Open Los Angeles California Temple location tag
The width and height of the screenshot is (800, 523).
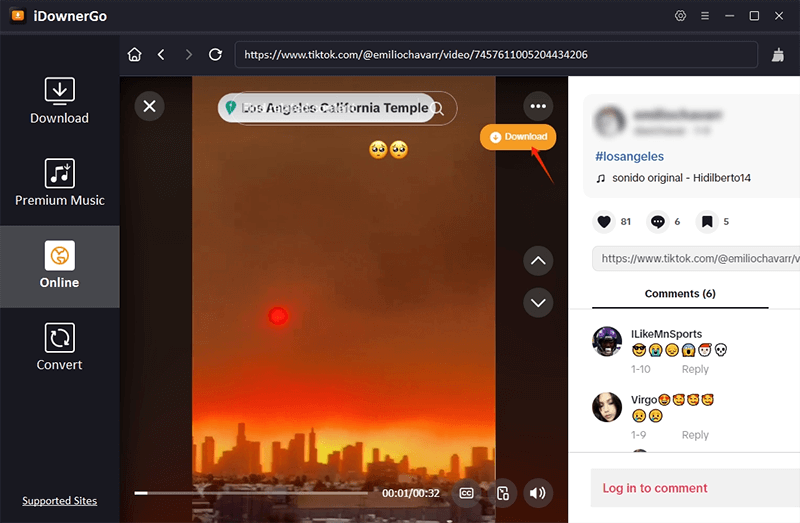(327, 108)
